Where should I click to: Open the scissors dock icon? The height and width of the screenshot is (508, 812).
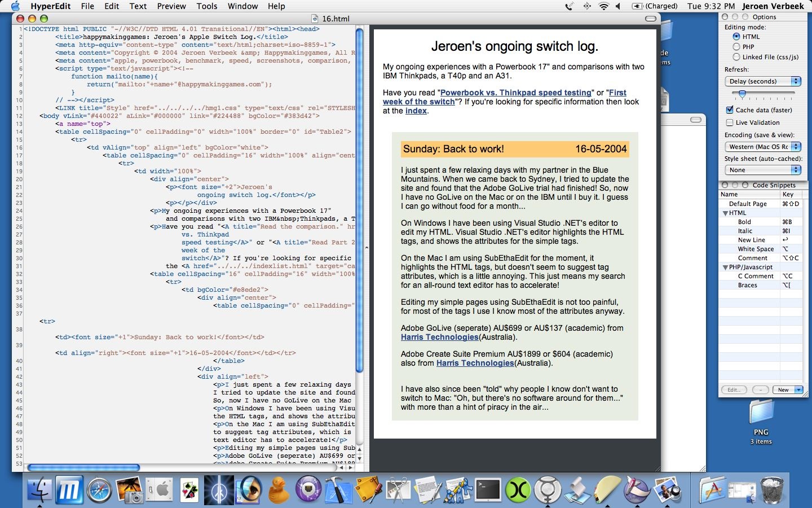398,489
